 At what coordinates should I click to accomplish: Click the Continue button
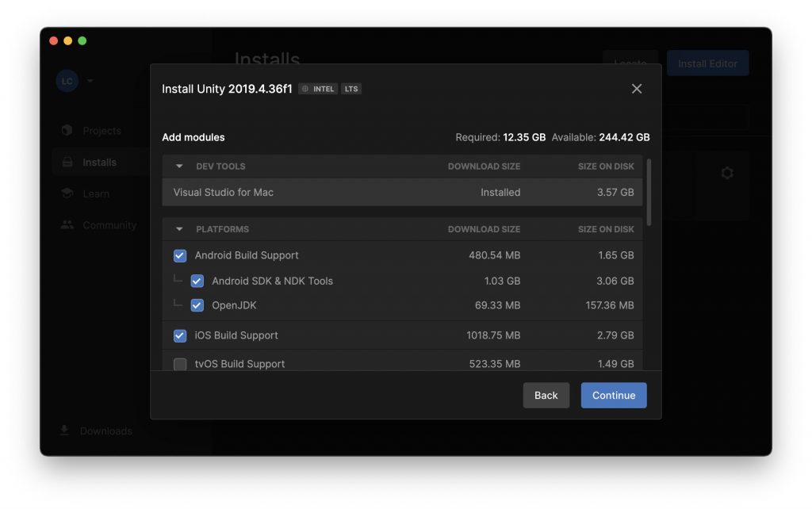(614, 395)
